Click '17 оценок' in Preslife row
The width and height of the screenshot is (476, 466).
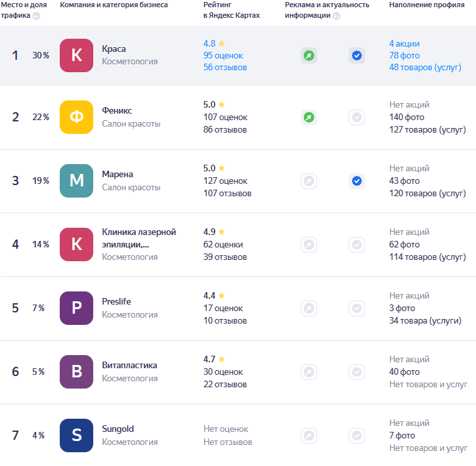coord(223,308)
